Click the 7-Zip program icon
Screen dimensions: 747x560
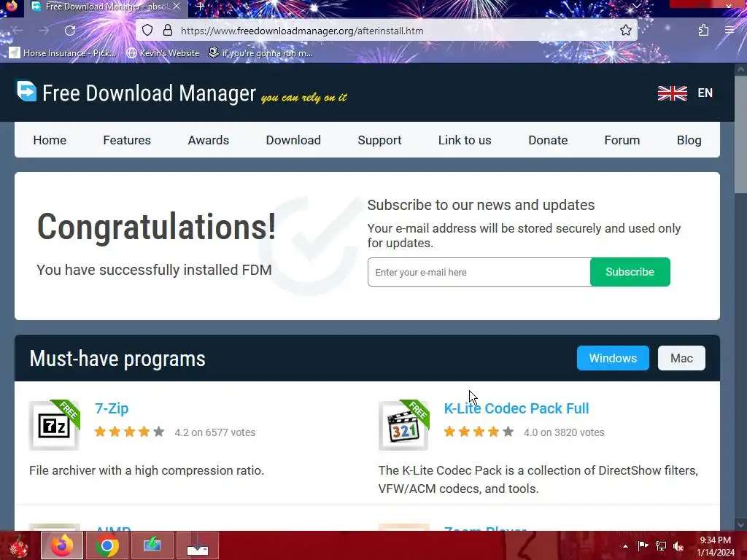click(54, 425)
